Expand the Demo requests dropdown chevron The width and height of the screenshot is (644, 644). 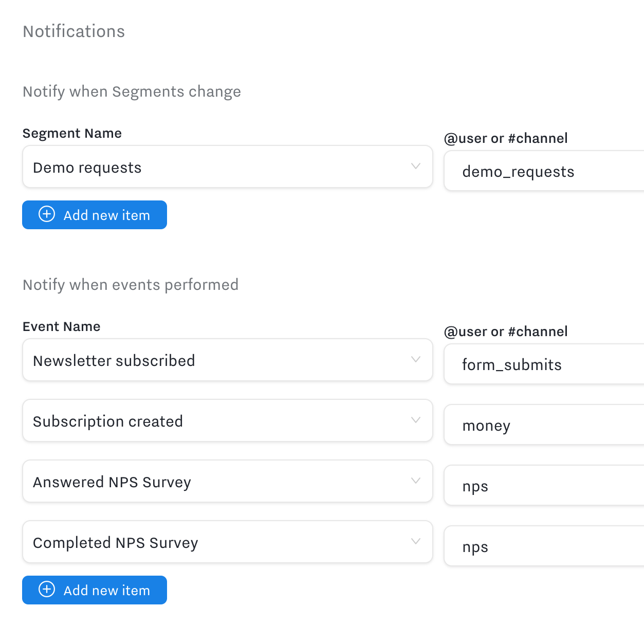tap(416, 167)
